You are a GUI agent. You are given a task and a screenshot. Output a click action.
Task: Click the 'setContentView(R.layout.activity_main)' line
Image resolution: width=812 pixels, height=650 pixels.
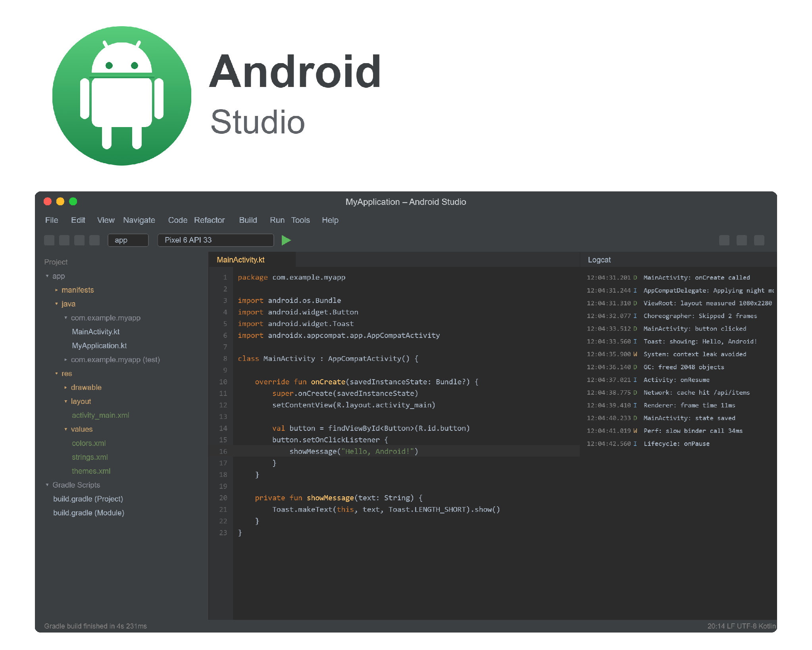[x=354, y=405]
